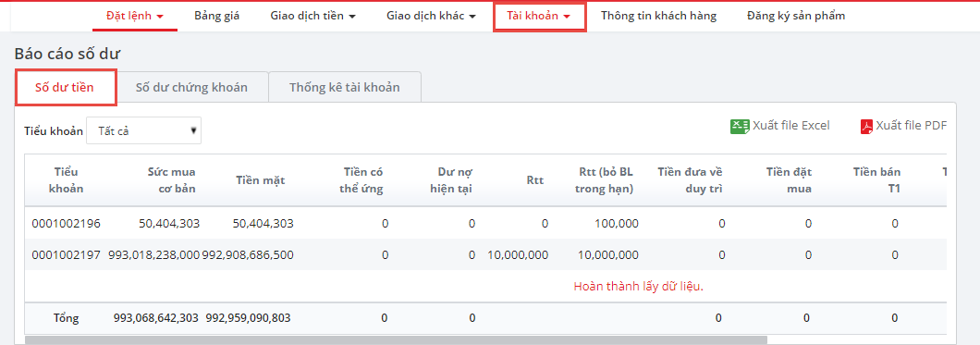Click the red PDF export icon
980x345 pixels.
click(866, 126)
